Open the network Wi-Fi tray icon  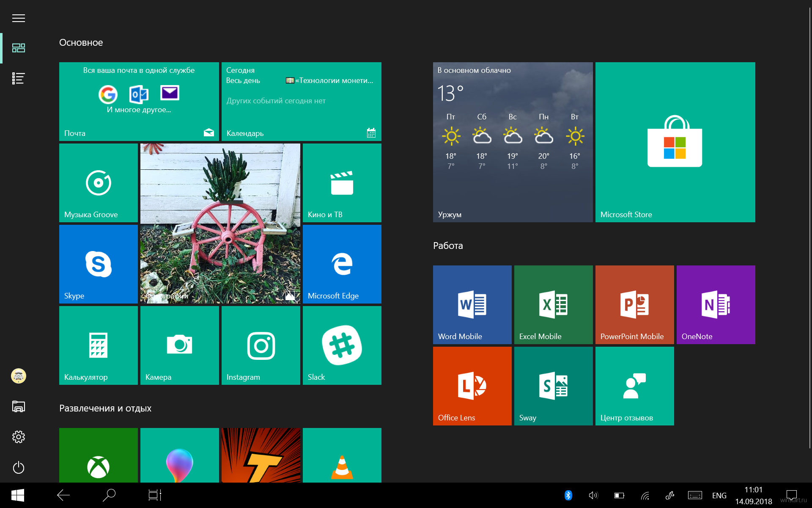pyautogui.click(x=645, y=495)
